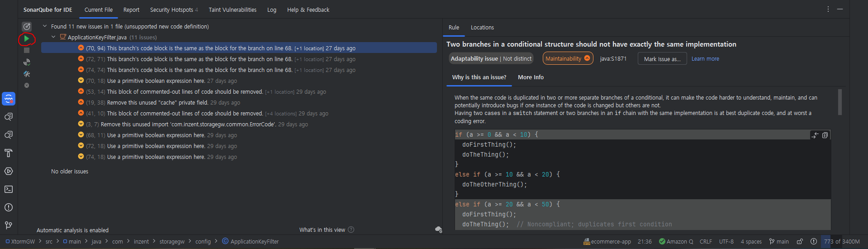Collapse the 'Found 11 new issues' group
868x249 pixels.
click(45, 26)
